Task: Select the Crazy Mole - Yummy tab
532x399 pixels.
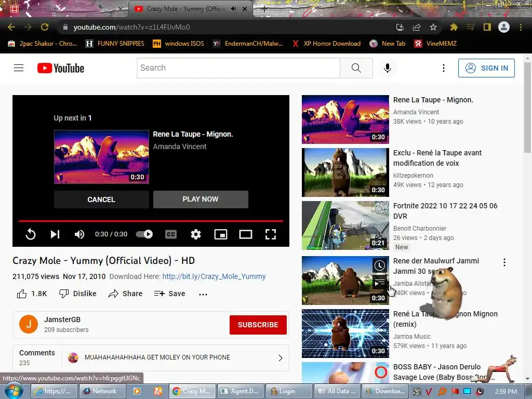Action: (185, 9)
